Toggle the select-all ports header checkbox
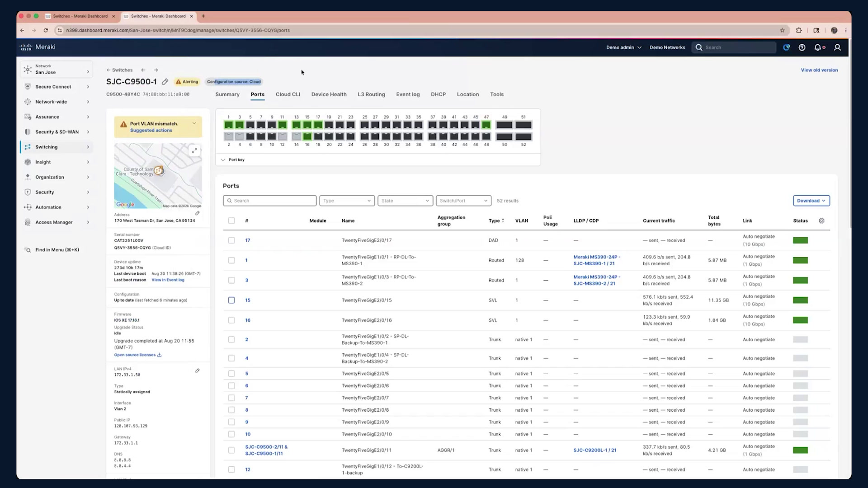The height and width of the screenshot is (488, 868). point(231,221)
